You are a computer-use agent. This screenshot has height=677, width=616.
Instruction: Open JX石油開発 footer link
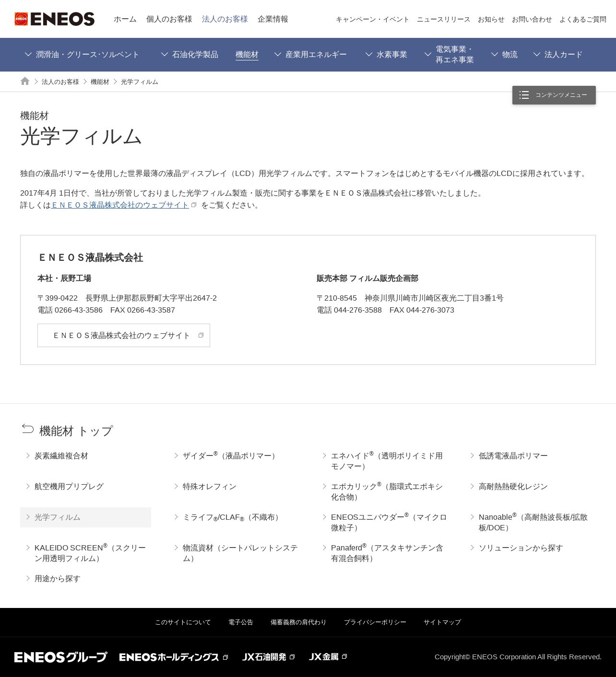pos(264,657)
